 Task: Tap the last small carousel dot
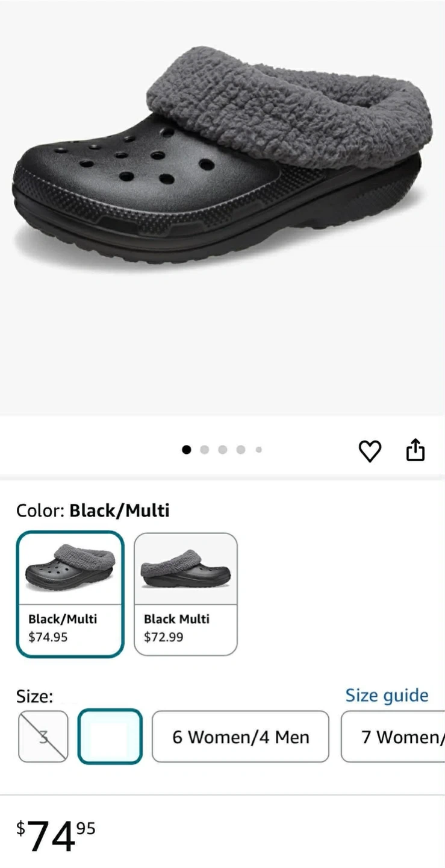coord(258,450)
